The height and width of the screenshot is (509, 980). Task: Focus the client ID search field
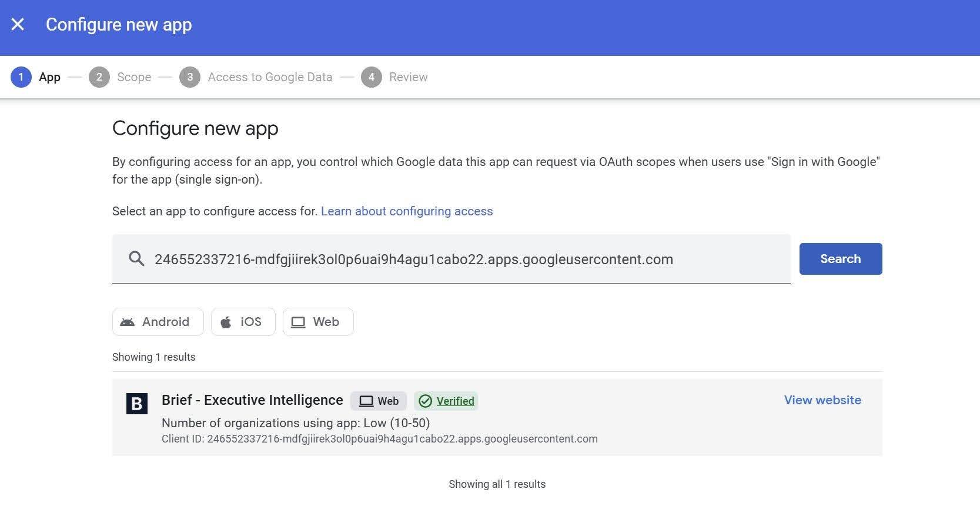point(451,259)
